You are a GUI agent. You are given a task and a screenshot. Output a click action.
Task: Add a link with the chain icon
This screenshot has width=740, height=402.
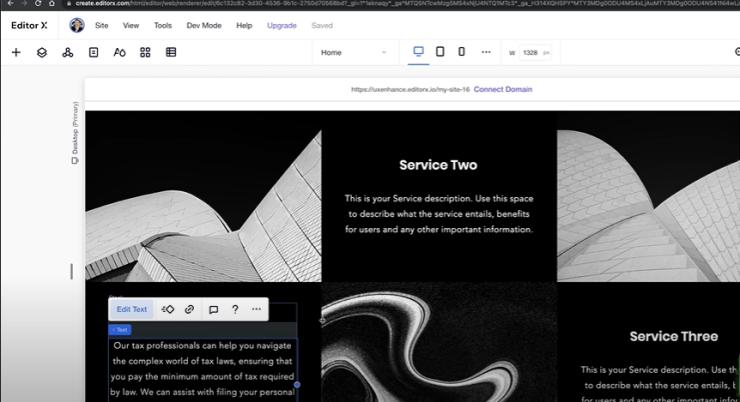[189, 310]
